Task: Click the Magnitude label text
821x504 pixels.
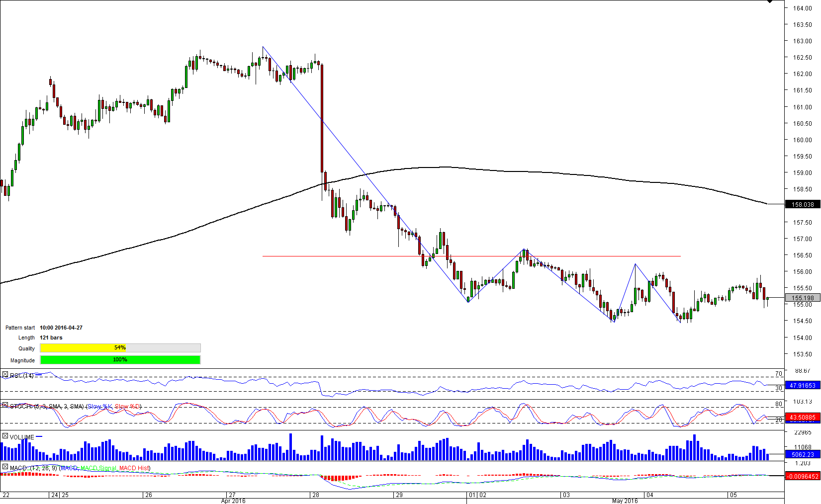Action: coord(23,360)
